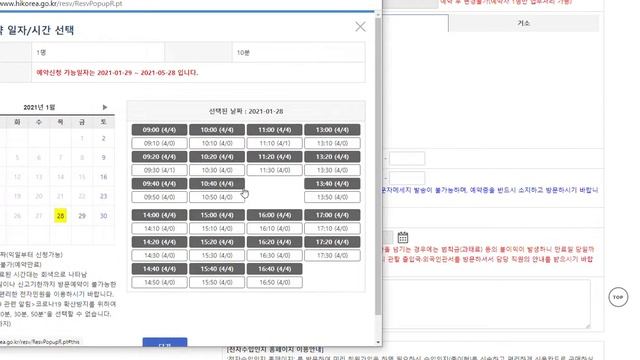The height and width of the screenshot is (360, 640).
Task: Click the full 10:00 (4/4) slot
Action: pos(217,130)
